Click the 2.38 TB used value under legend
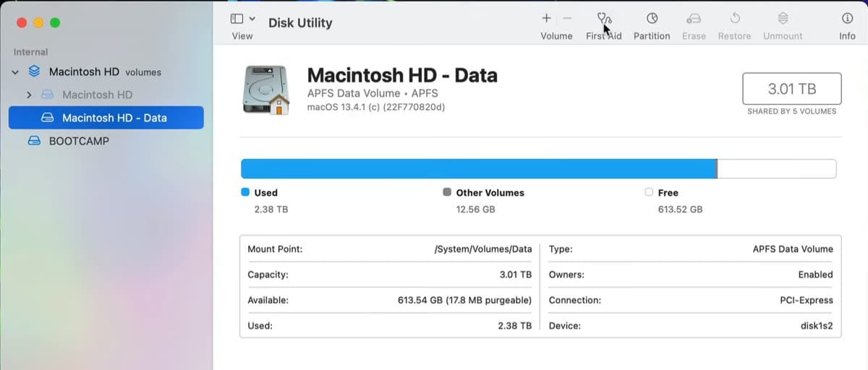868x370 pixels. point(271,210)
